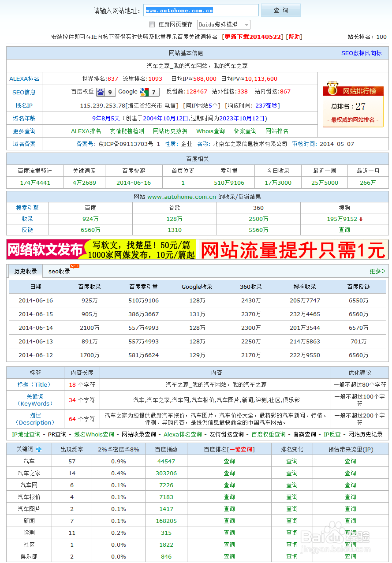Image resolution: width=392 pixels, height=563 pixels.
Task: Click the 查询 search button
Action: point(281,10)
